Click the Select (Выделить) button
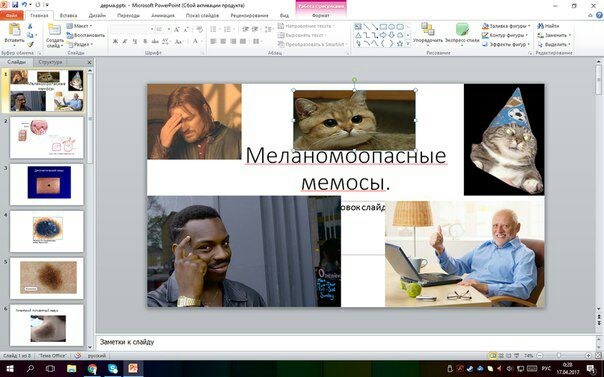The width and height of the screenshot is (604, 377). [554, 44]
